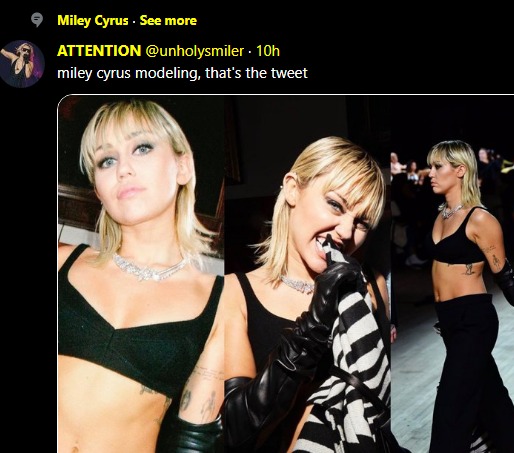This screenshot has height=453, width=514.
Task: Open the ATTENTION user's profile avatar
Action: [x=22, y=64]
